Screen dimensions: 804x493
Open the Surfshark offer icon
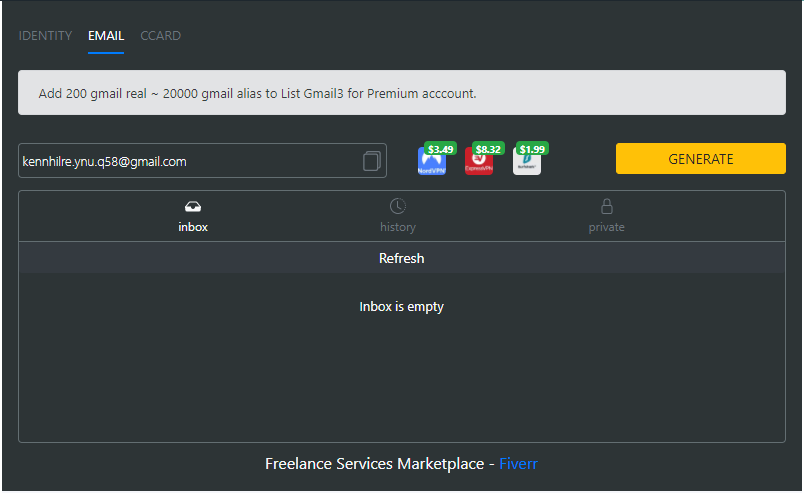(x=526, y=165)
